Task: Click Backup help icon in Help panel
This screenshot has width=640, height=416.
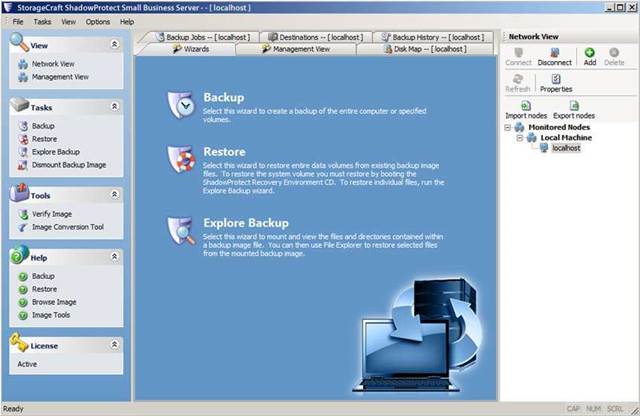Action: coord(23,276)
